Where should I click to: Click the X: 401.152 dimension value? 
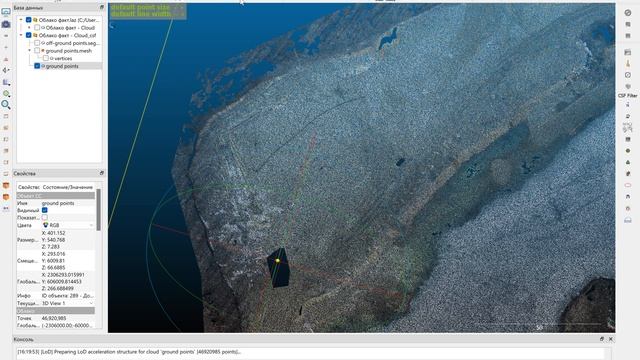point(53,233)
